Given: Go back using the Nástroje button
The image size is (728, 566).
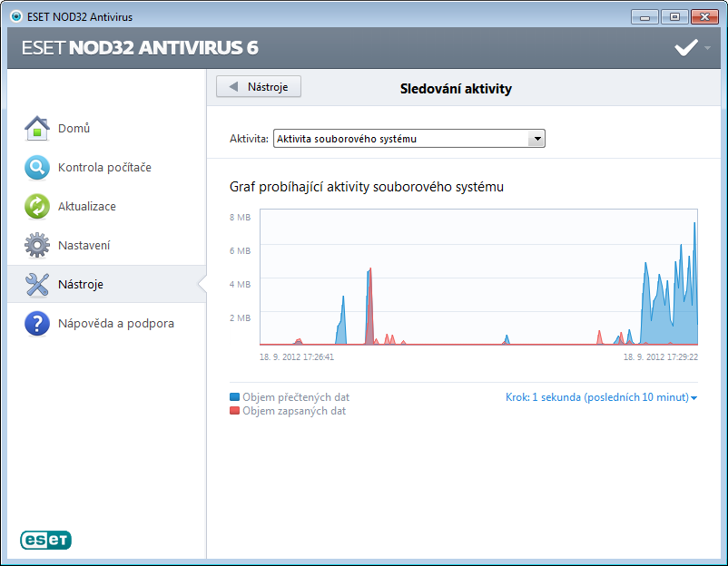Looking at the screenshot, I should point(259,87).
